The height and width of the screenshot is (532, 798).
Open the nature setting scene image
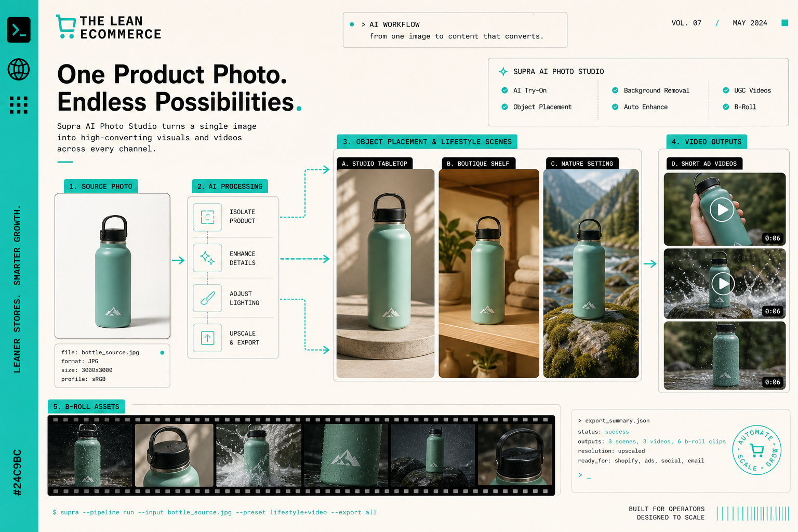pos(591,273)
